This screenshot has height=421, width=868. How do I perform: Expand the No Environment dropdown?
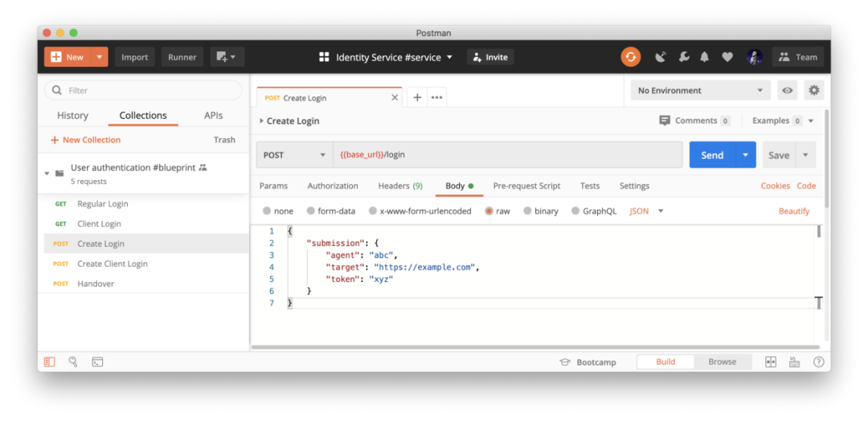tap(700, 91)
